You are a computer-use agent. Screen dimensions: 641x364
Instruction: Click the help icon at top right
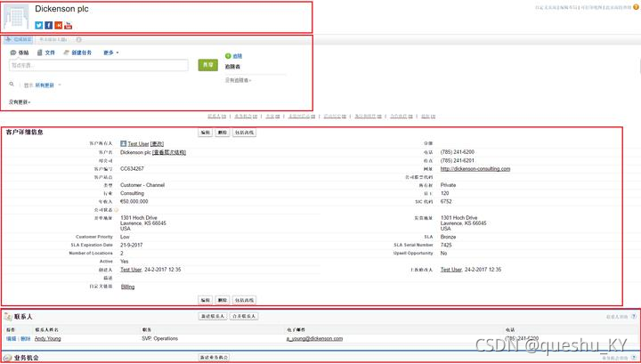point(636,7)
